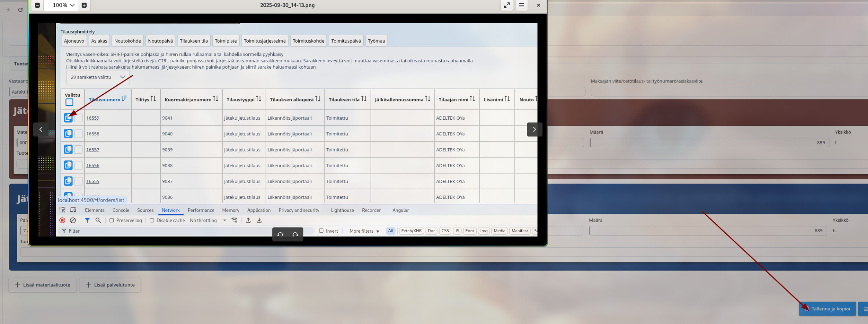Click Lisää materiaalituote button
Viewport: 868px width, 324px height.
click(x=43, y=285)
